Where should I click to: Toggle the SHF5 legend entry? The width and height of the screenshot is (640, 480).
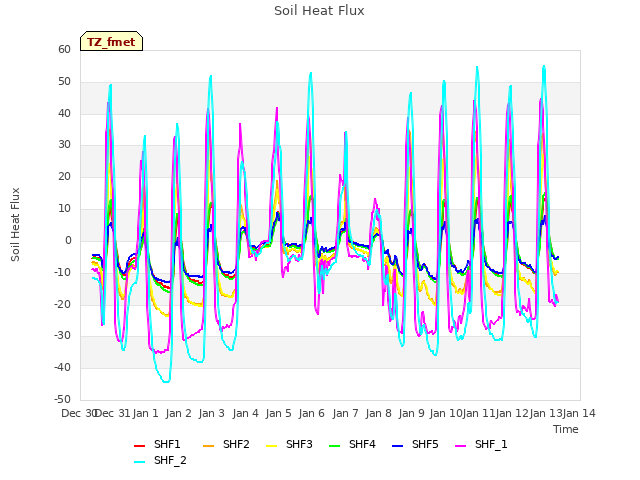click(415, 444)
